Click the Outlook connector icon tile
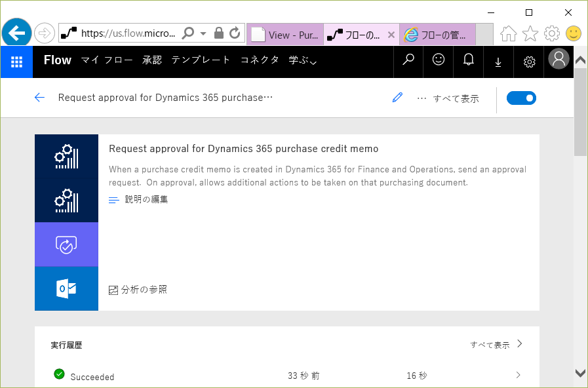The height and width of the screenshot is (388, 588). coord(66,288)
